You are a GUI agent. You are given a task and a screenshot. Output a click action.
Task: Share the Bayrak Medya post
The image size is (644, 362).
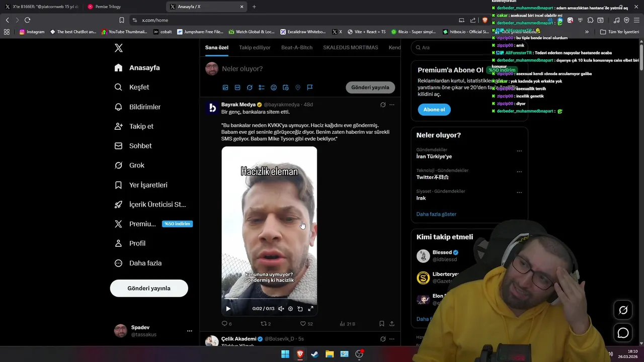(x=392, y=324)
